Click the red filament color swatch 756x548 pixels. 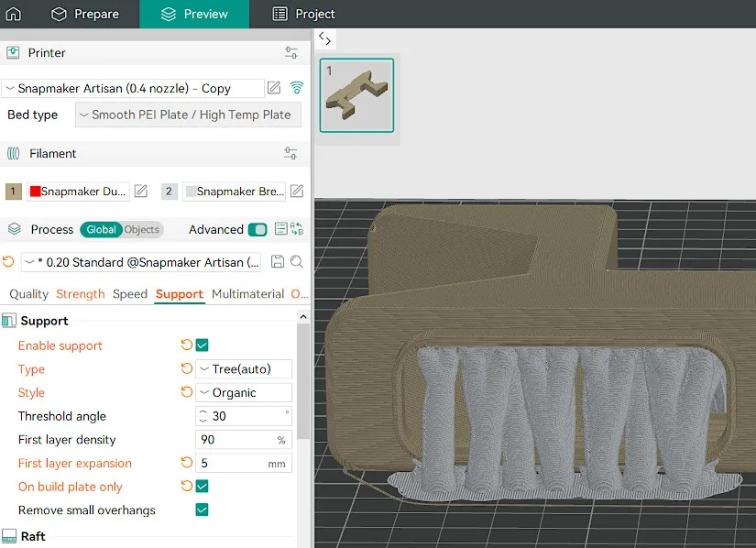(35, 192)
